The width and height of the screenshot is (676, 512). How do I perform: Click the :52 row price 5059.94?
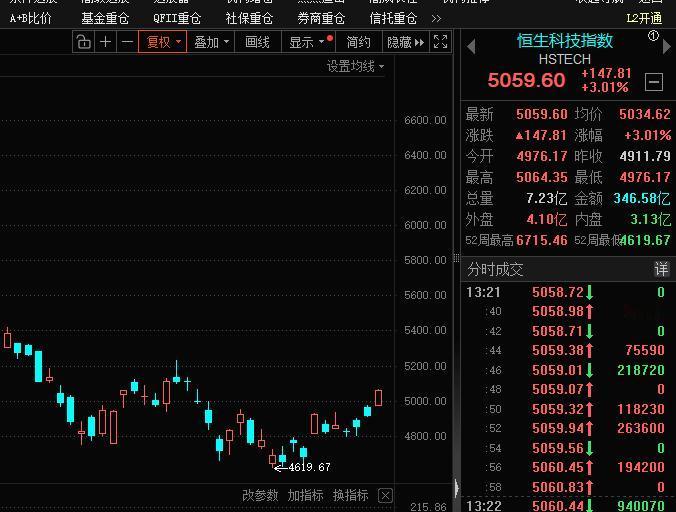tap(557, 428)
